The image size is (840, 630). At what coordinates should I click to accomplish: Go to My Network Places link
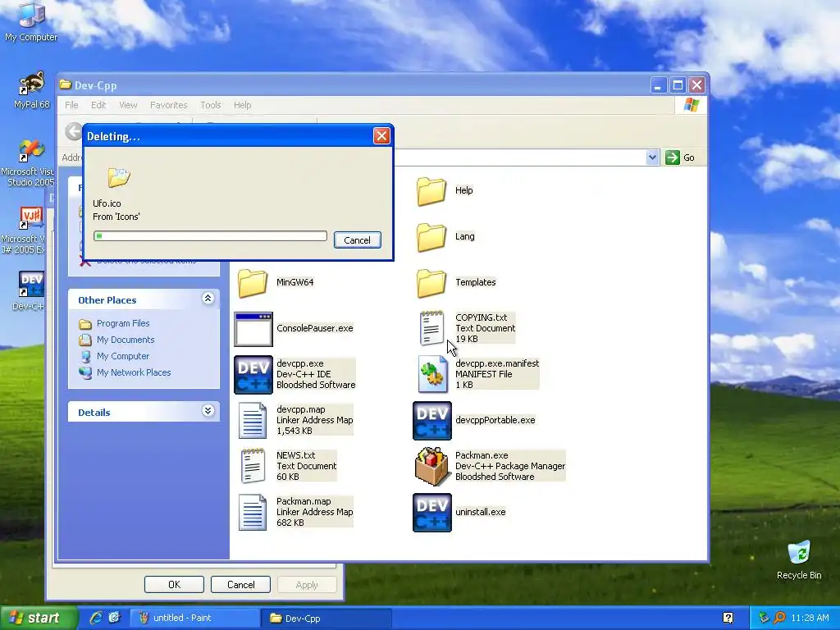134,373
